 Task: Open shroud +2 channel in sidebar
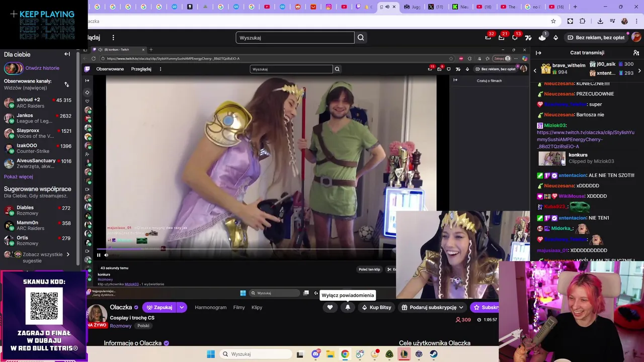[38, 103]
